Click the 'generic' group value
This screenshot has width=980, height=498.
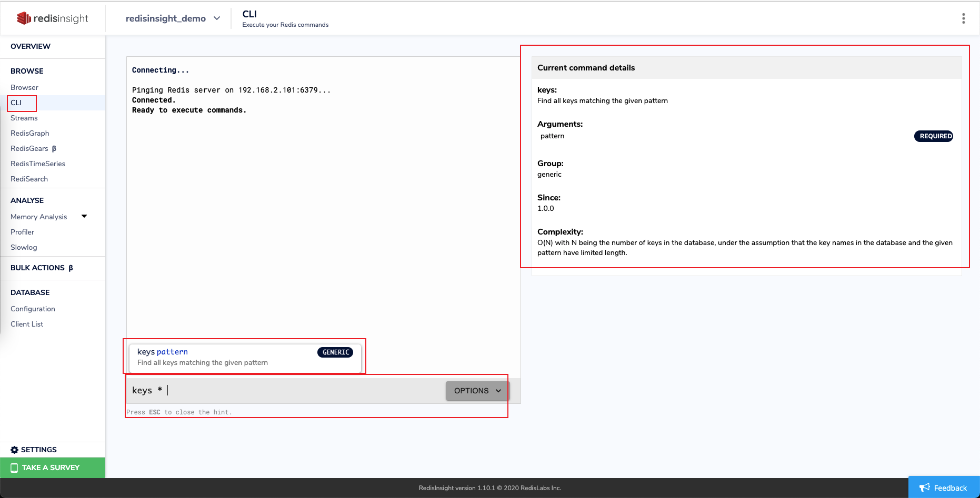coord(549,174)
